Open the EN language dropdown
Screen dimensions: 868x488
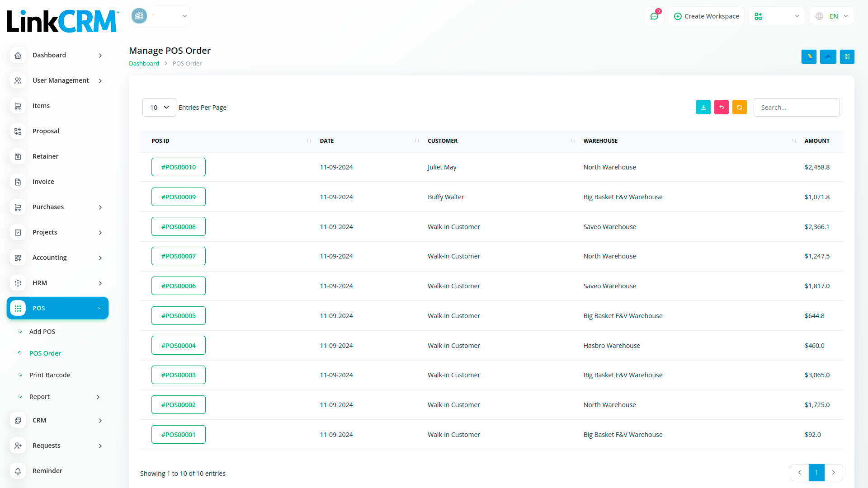(833, 16)
